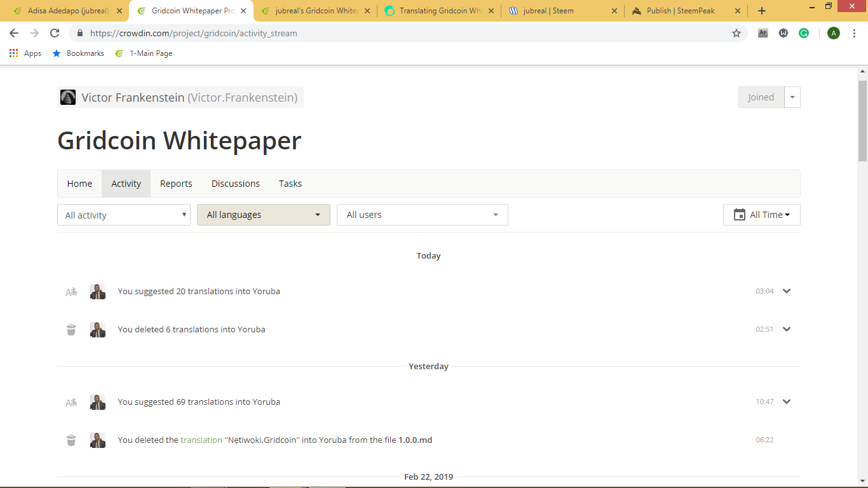Viewport: 868px width, 488px height.
Task: Click translation icon beside 20 translations entry
Action: tap(71, 292)
